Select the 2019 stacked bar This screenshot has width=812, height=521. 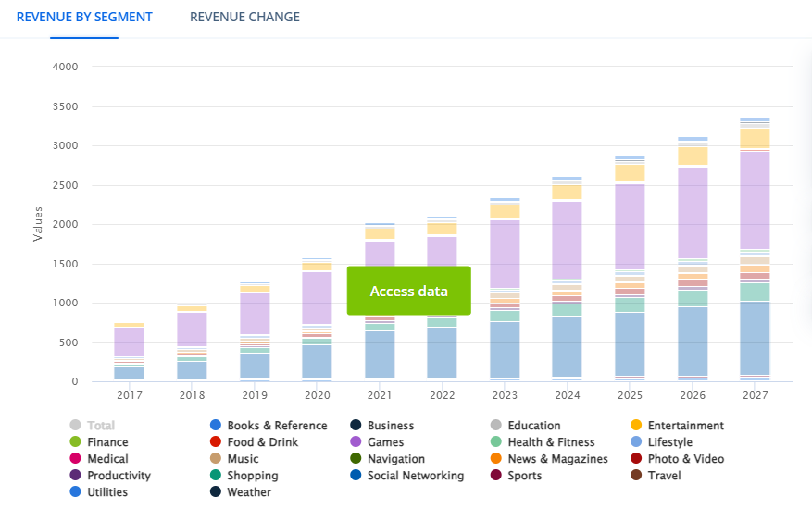[255, 332]
